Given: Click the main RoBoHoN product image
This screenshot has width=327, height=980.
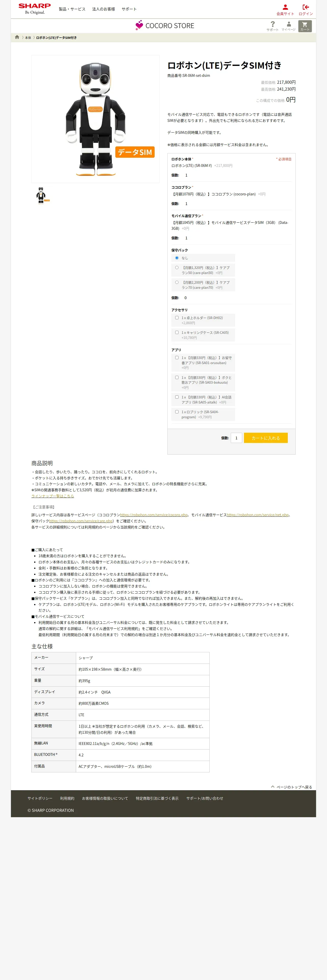Looking at the screenshot, I should point(95,119).
